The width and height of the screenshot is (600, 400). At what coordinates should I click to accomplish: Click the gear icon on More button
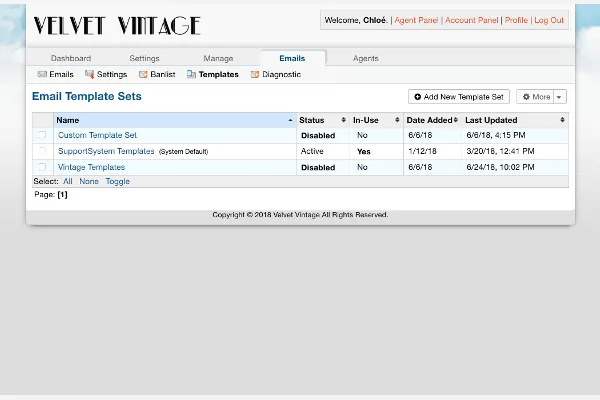[x=526, y=97]
